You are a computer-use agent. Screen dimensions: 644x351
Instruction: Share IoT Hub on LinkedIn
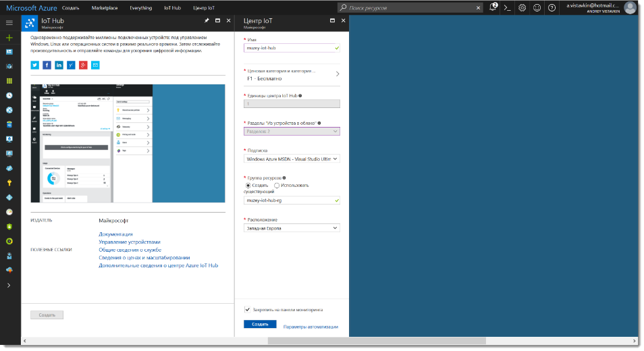point(59,65)
